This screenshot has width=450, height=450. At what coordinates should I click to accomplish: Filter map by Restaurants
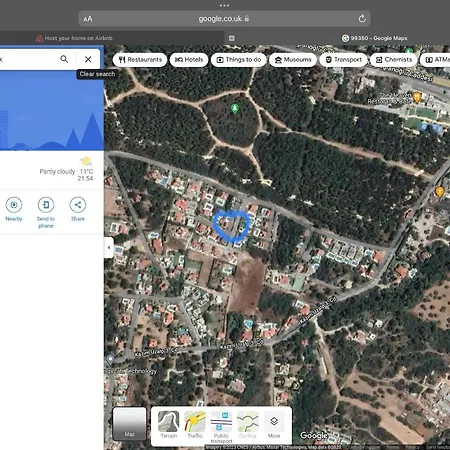coord(140,60)
